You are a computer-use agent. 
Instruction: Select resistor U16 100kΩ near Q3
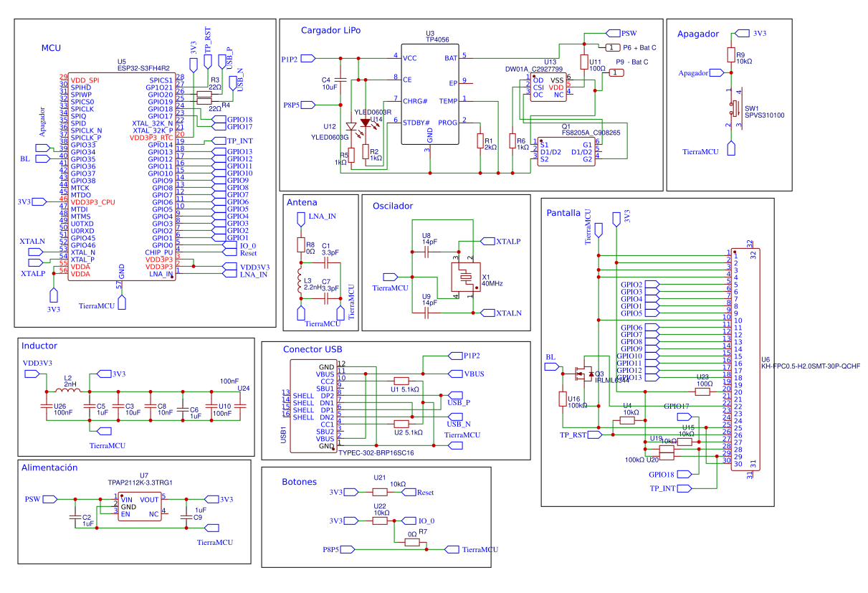(x=563, y=399)
